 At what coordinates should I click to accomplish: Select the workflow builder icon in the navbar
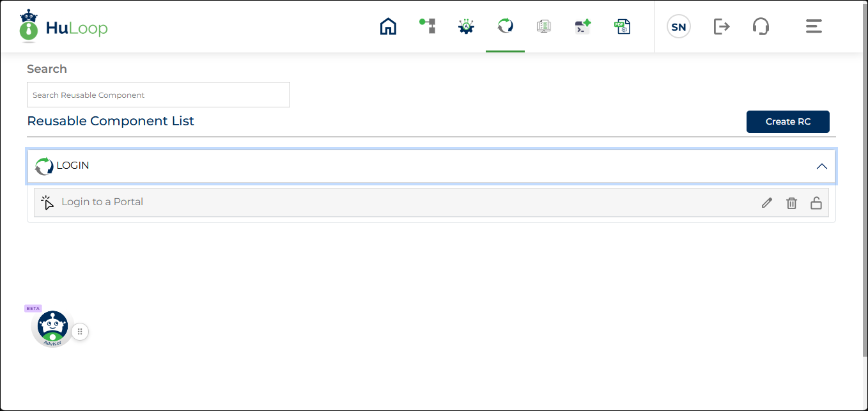click(427, 26)
